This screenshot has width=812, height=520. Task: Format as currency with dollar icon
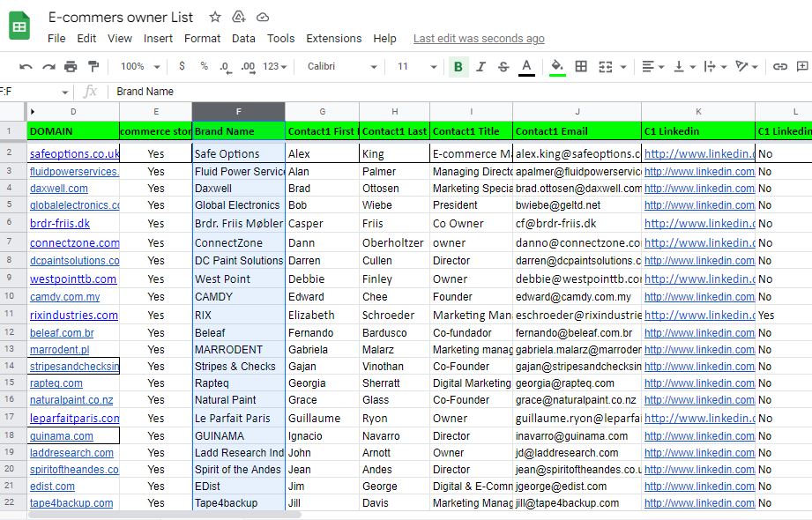click(x=182, y=66)
